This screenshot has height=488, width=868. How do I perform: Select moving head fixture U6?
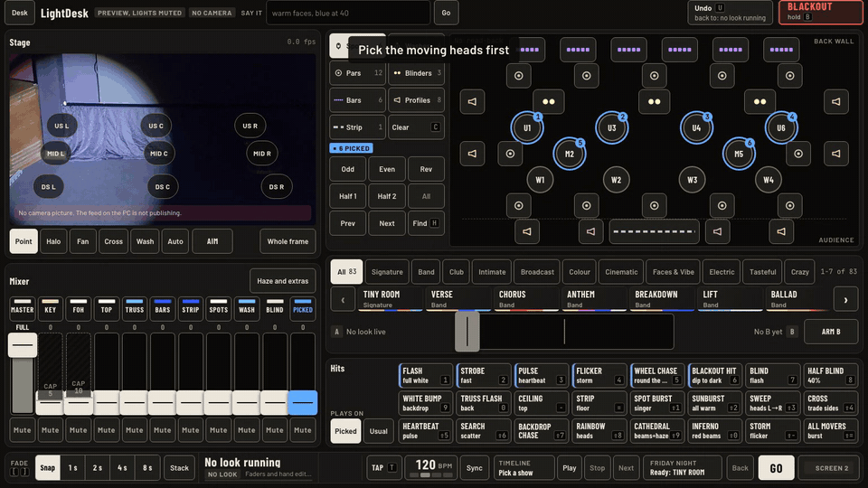point(780,127)
